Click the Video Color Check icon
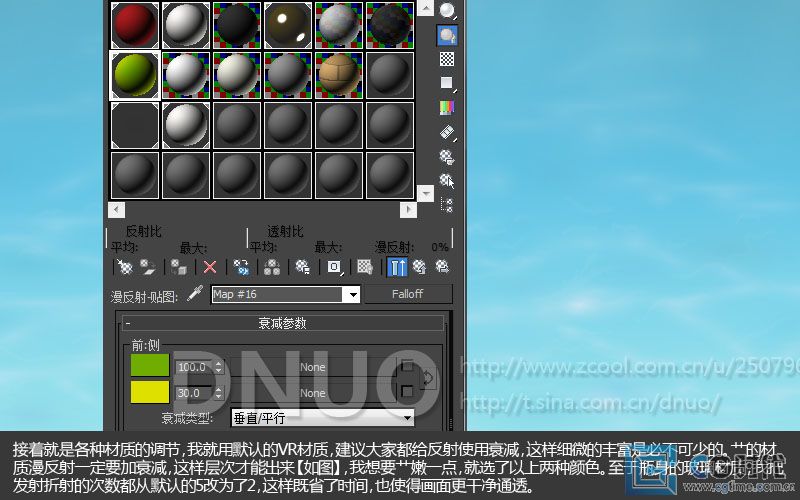This screenshot has height=500, width=800. coord(447,107)
